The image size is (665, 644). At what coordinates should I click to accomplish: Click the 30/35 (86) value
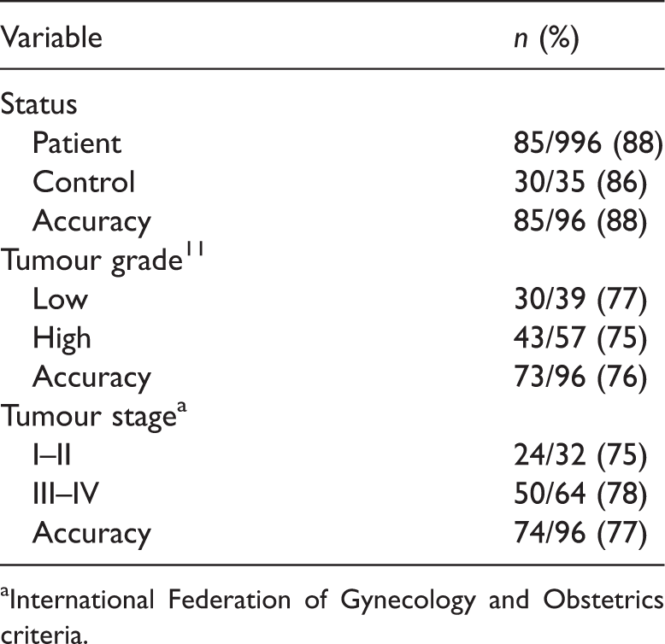click(580, 182)
